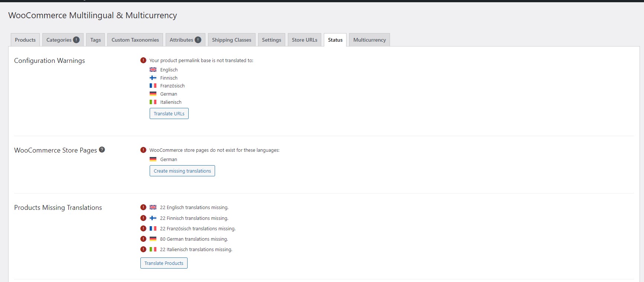Click the WooCommerce Store Pages heading
This screenshot has height=282, width=644.
tap(55, 150)
